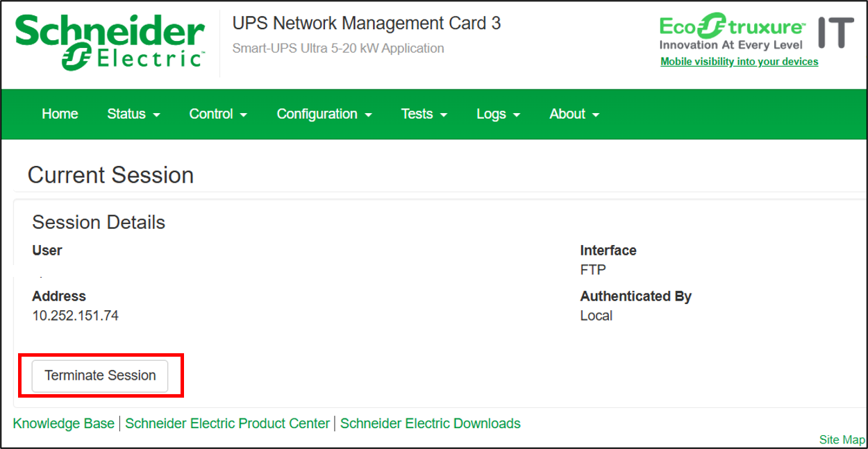Click the Interface label
Screen dimensions: 868x449
click(608, 251)
